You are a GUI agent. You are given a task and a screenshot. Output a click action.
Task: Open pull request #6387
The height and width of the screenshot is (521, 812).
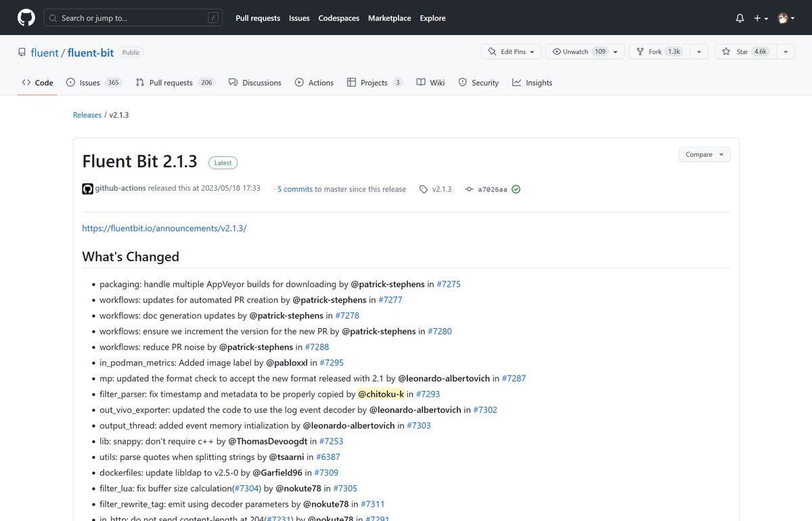point(328,457)
